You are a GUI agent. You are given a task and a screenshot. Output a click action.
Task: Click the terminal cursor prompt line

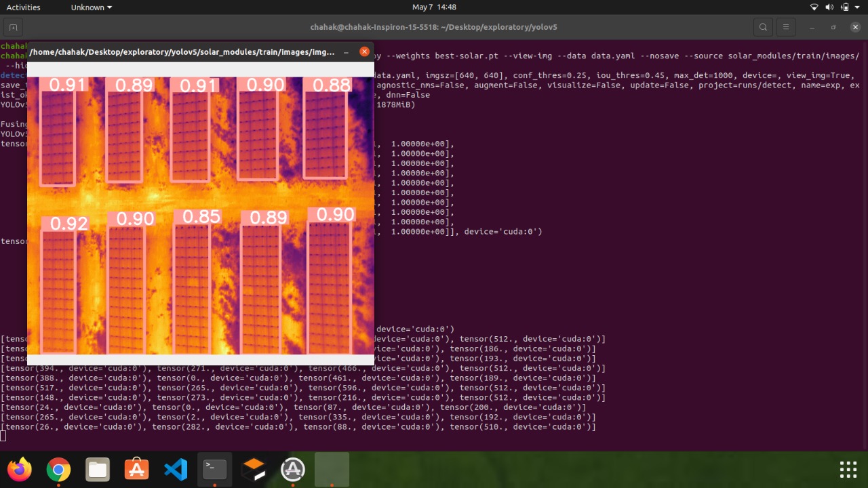(3, 436)
